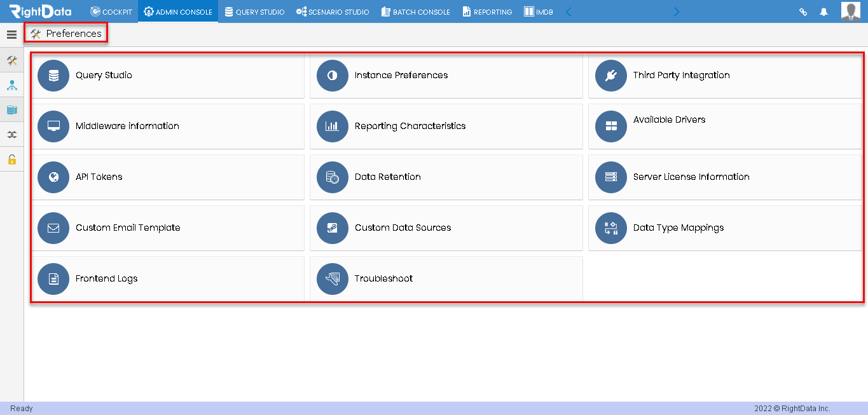Image resolution: width=868 pixels, height=415 pixels.
Task: Select the database stack sidebar icon
Action: (11, 110)
